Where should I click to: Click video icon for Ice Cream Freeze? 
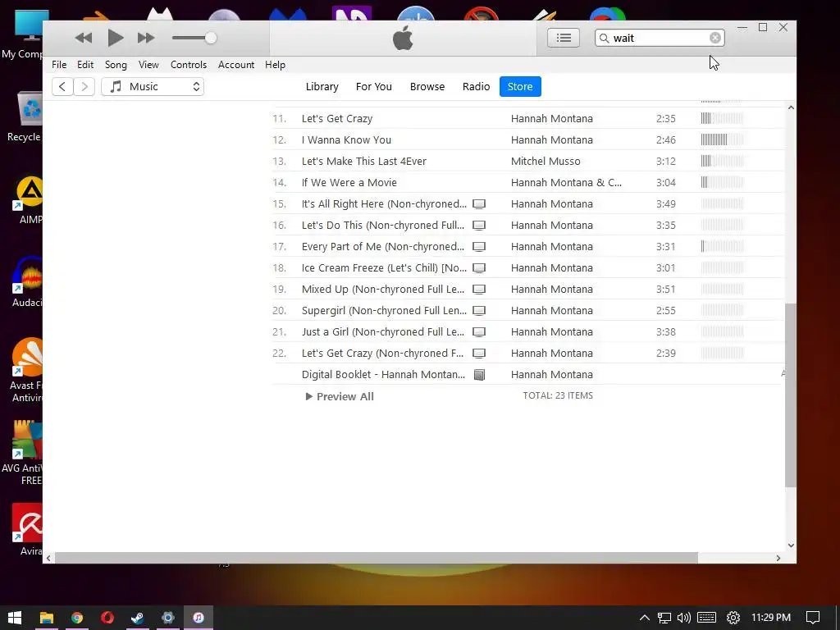point(479,268)
